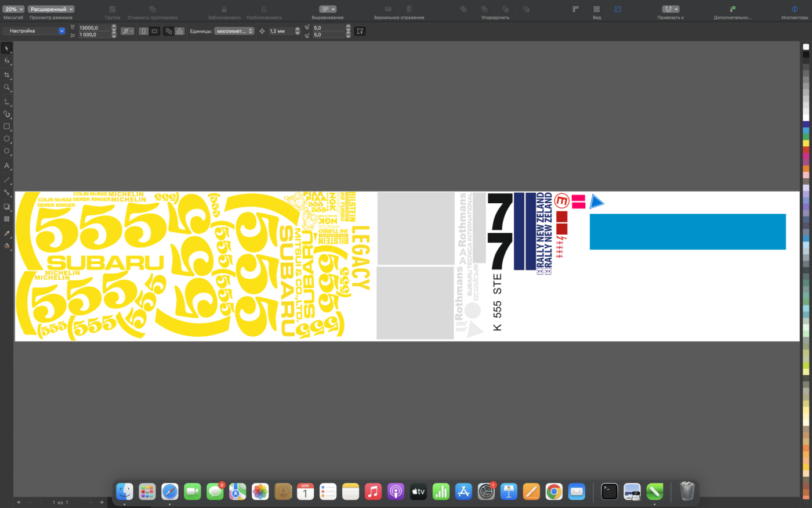Open the Привязать к dropdown arrow
The width and height of the screenshot is (812, 508).
(x=676, y=9)
